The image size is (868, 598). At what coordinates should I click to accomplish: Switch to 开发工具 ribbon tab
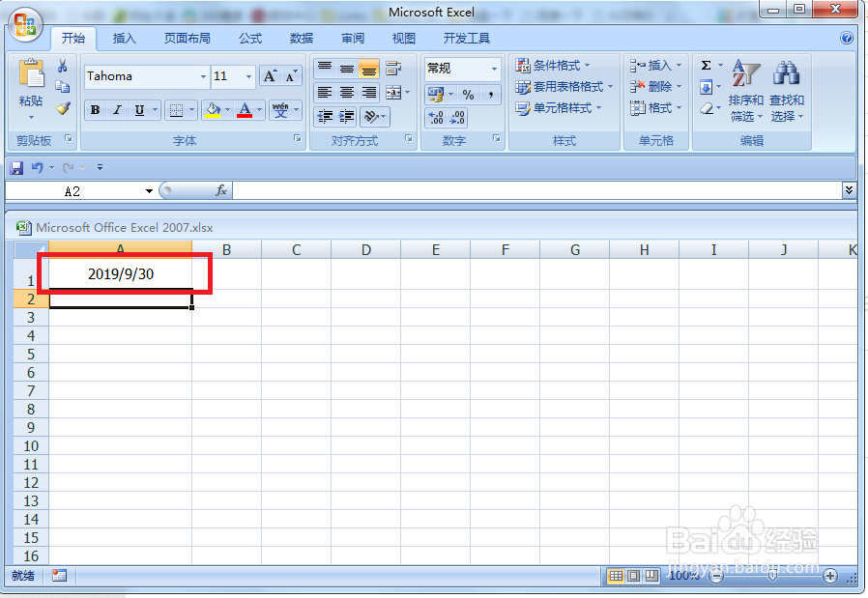(x=467, y=39)
